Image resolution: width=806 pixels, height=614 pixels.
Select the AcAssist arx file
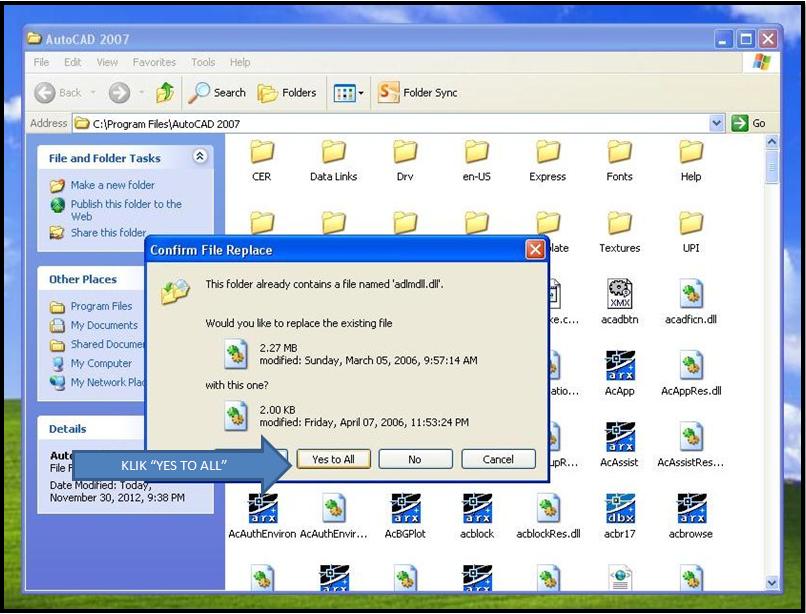pyautogui.click(x=619, y=445)
